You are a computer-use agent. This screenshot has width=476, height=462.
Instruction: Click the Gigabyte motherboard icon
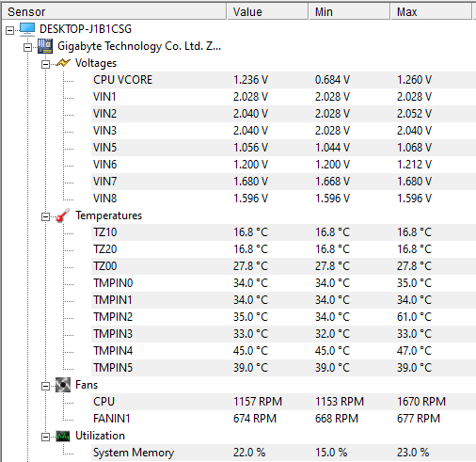(x=45, y=46)
